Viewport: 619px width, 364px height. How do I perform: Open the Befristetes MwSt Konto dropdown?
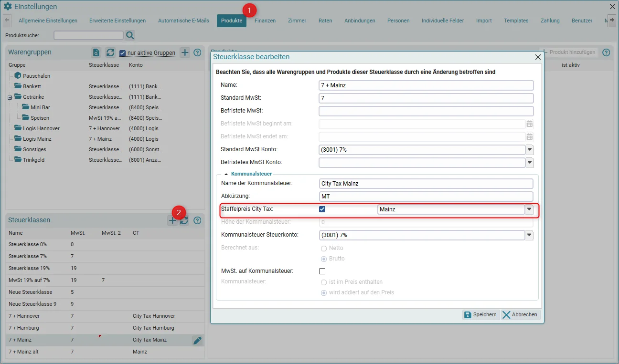point(530,163)
